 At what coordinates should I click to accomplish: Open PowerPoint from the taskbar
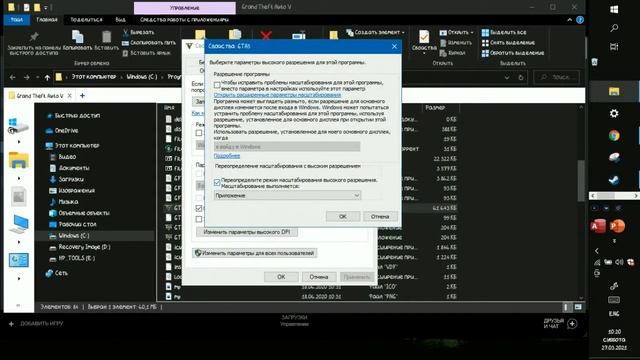(617, 226)
